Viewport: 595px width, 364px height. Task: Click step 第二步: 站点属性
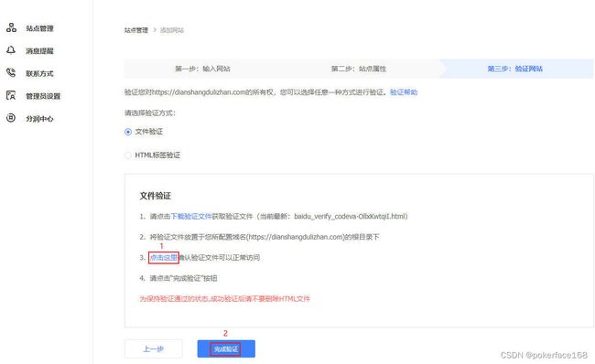[359, 69]
